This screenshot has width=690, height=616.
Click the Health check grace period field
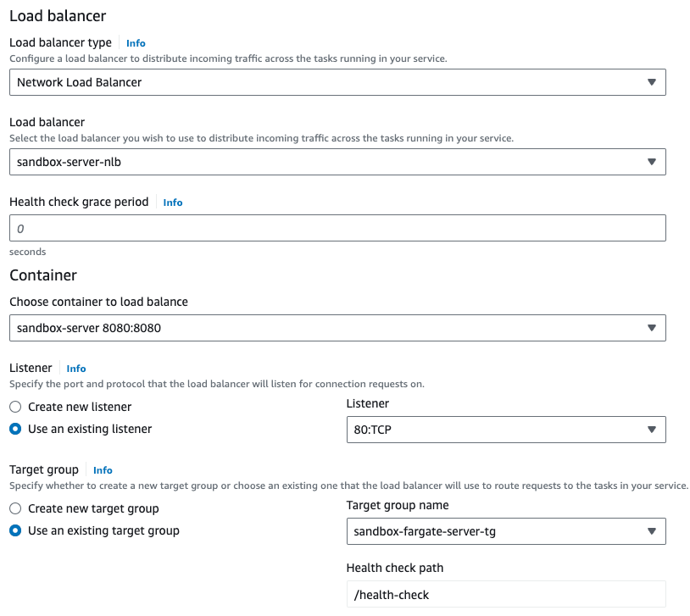coord(337,229)
